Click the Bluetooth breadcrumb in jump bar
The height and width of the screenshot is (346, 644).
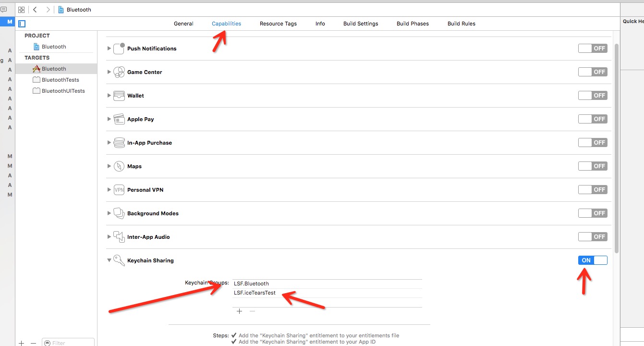[x=74, y=10]
